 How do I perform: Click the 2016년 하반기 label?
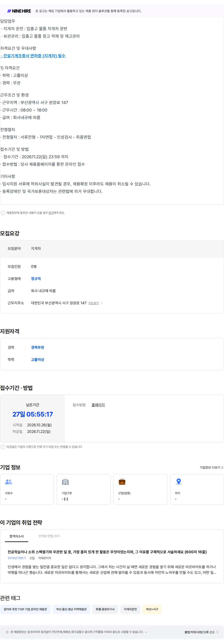click(17, 558)
